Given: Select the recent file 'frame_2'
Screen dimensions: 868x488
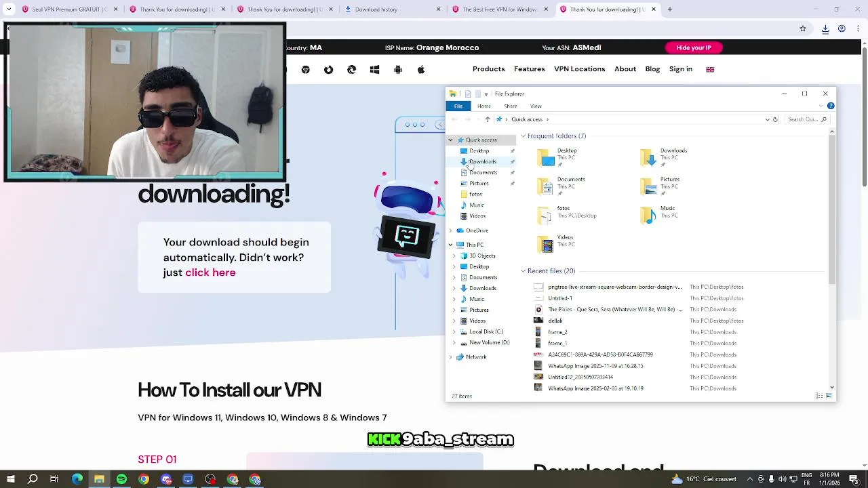Looking at the screenshot, I should pos(557,332).
